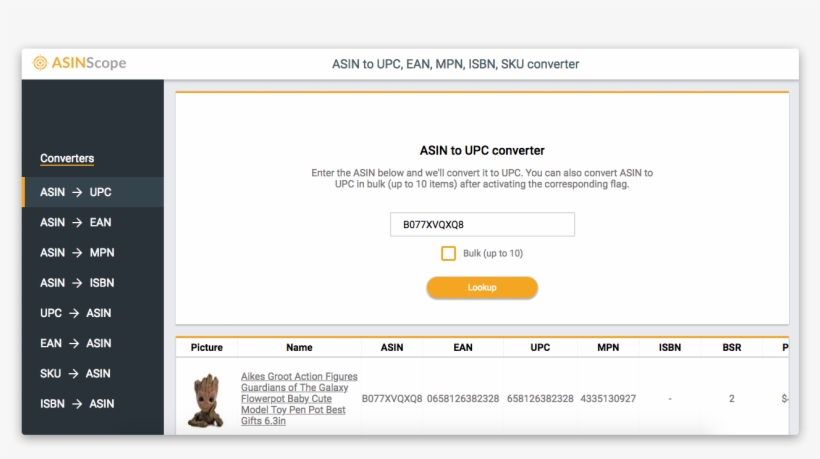
Task: Open the ASIN to UPC converter
Action: pos(93,192)
